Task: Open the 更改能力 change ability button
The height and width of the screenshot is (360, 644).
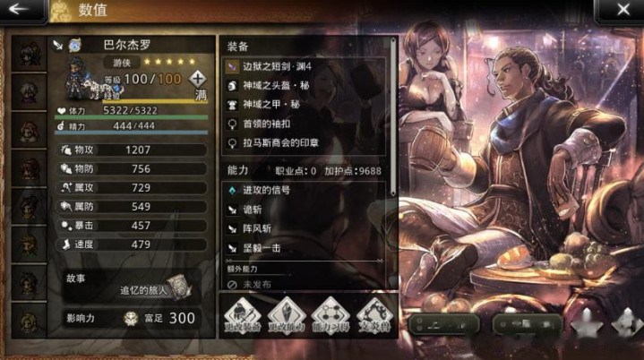Action: coord(287,315)
